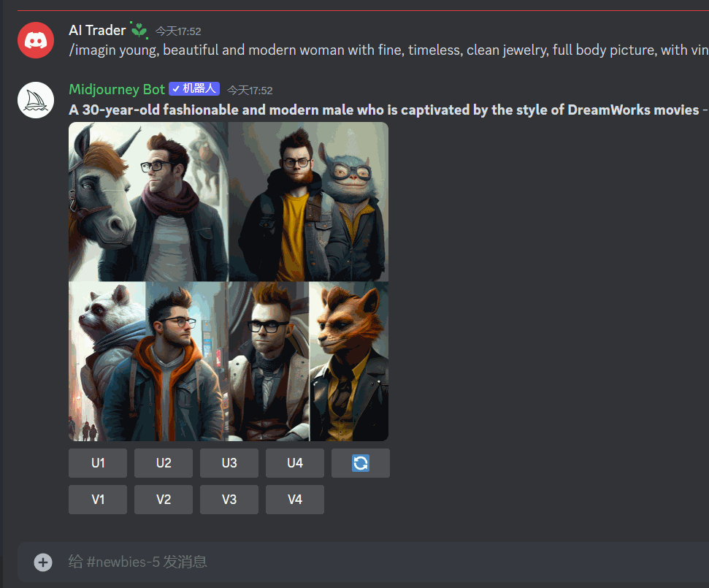Open the image with the blue monster

[309, 202]
